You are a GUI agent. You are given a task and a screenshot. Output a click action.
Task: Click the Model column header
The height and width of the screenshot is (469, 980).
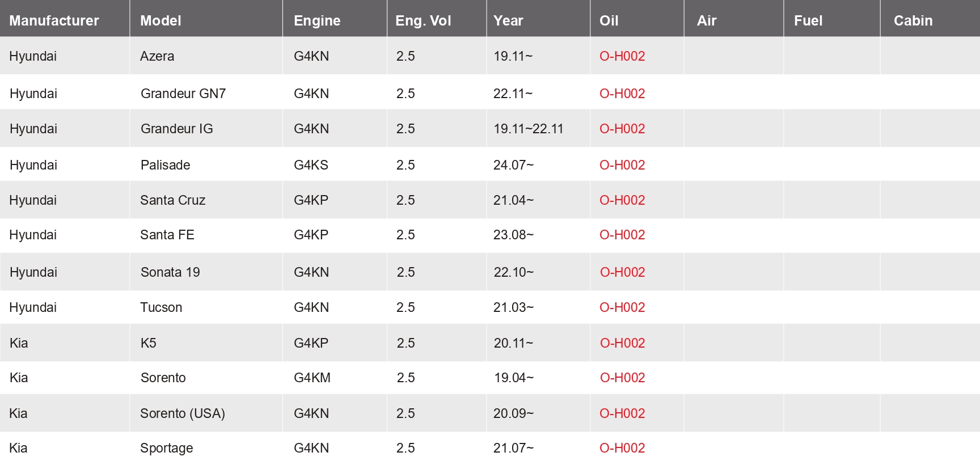pos(160,20)
